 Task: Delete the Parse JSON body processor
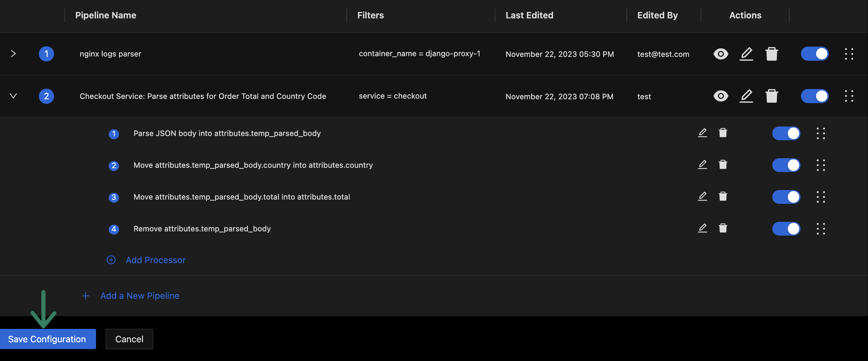click(x=723, y=133)
